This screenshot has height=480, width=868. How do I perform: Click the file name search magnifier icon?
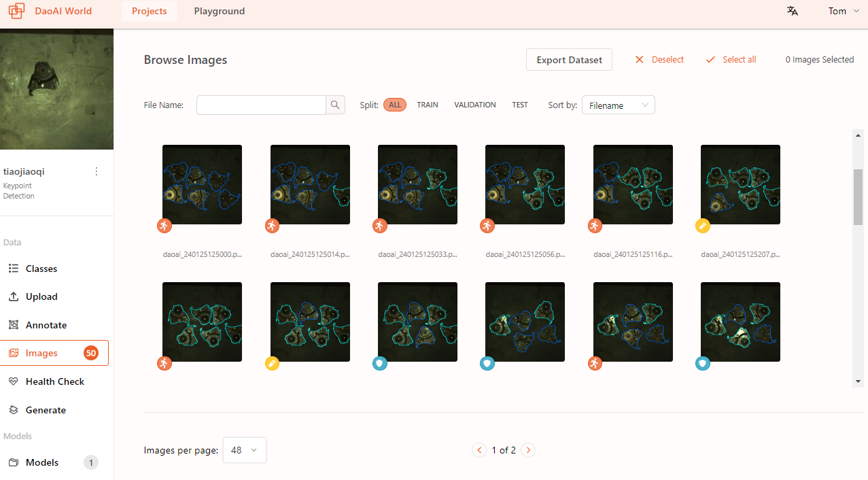coord(335,105)
